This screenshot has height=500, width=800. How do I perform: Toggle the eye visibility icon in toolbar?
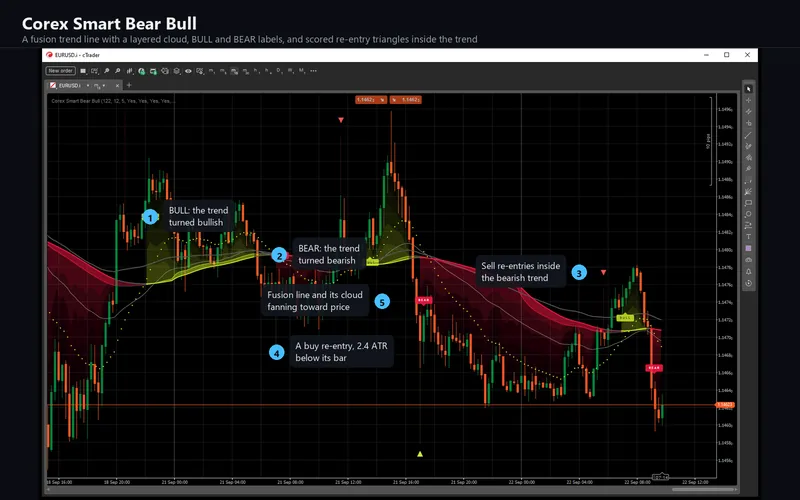pyautogui.click(x=188, y=71)
